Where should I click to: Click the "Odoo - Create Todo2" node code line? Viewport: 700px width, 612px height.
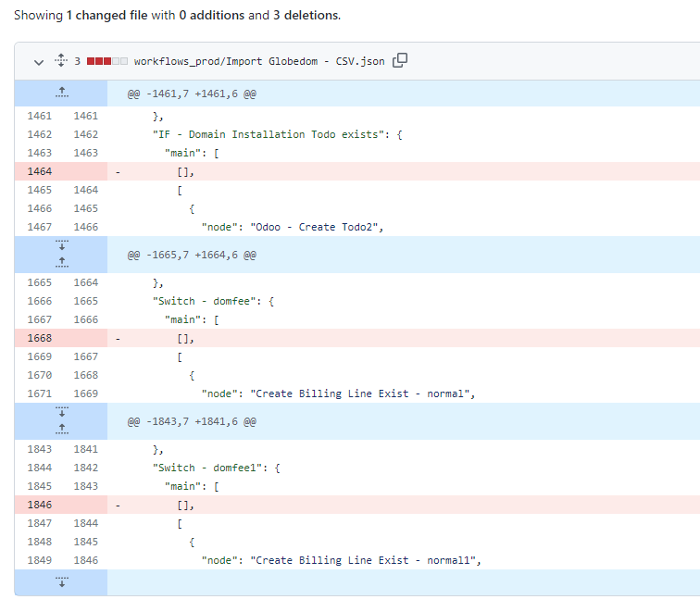tap(292, 227)
